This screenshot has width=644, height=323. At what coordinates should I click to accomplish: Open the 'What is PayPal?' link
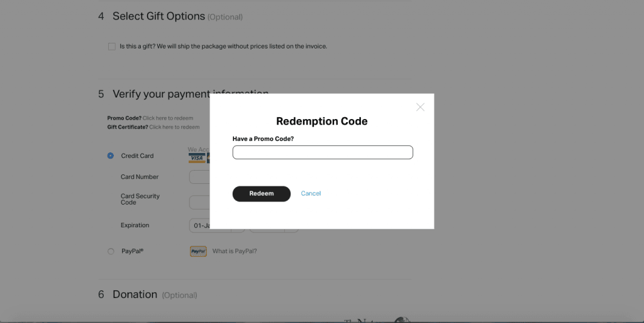235,251
